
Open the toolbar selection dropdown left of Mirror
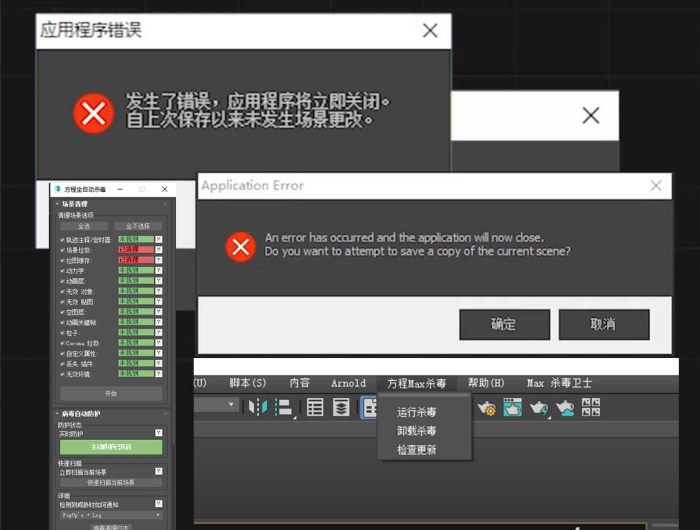click(217, 405)
